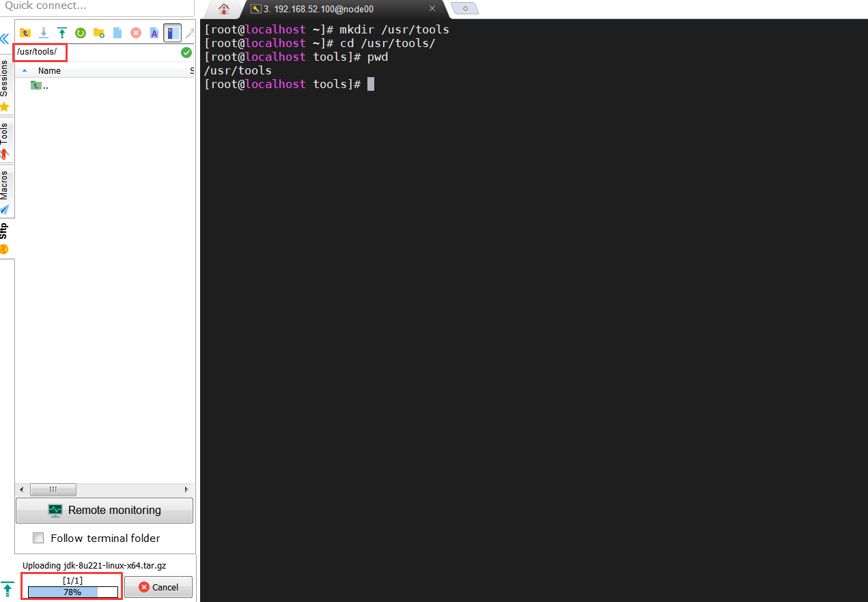The width and height of the screenshot is (868, 602).
Task: Confirm path with green checkmark
Action: point(186,53)
